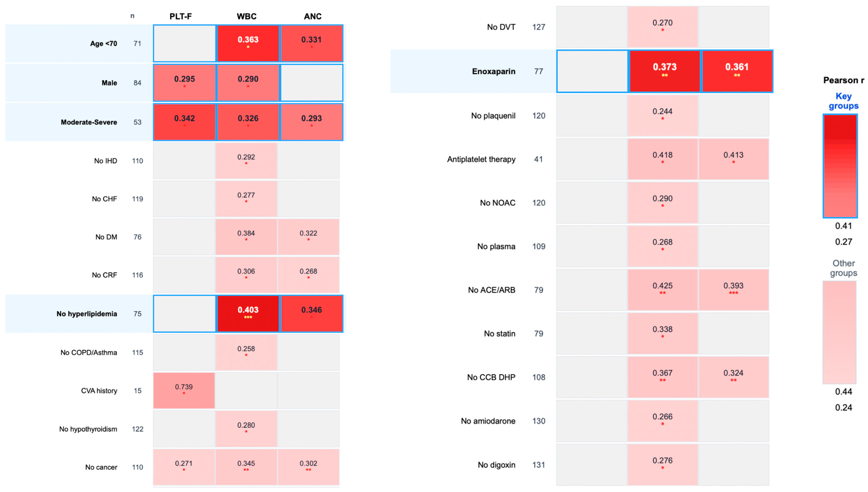Screen dimensions: 868x492
Task: Click the 0.373 Enoxaparin cell
Action: (x=664, y=71)
